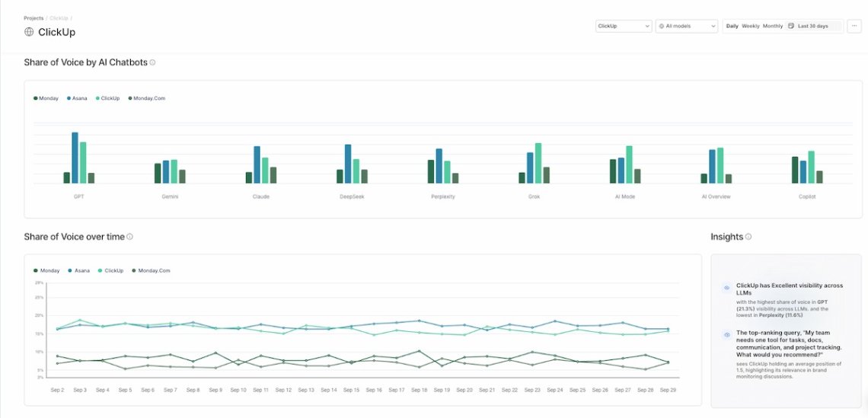Click the Asana bar for Claude

[257, 164]
